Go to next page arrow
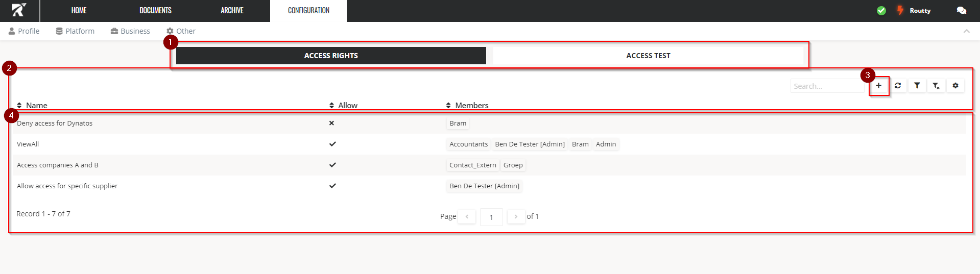 tap(516, 217)
